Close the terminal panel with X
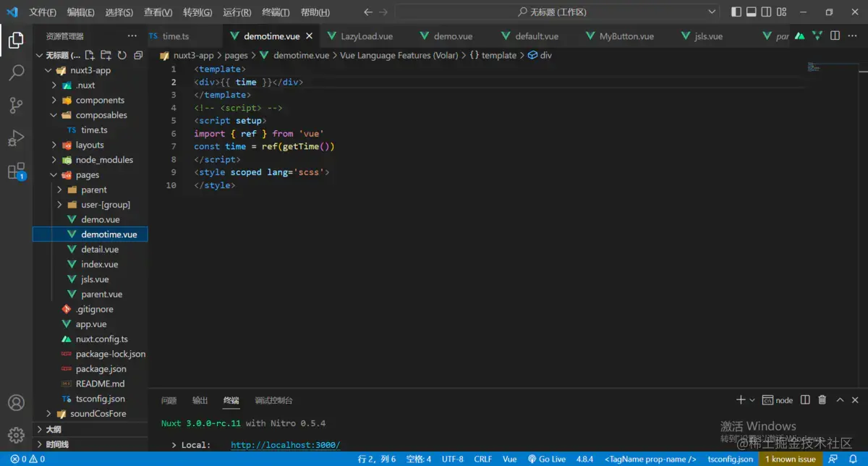This screenshot has width=868, height=466. [856, 400]
